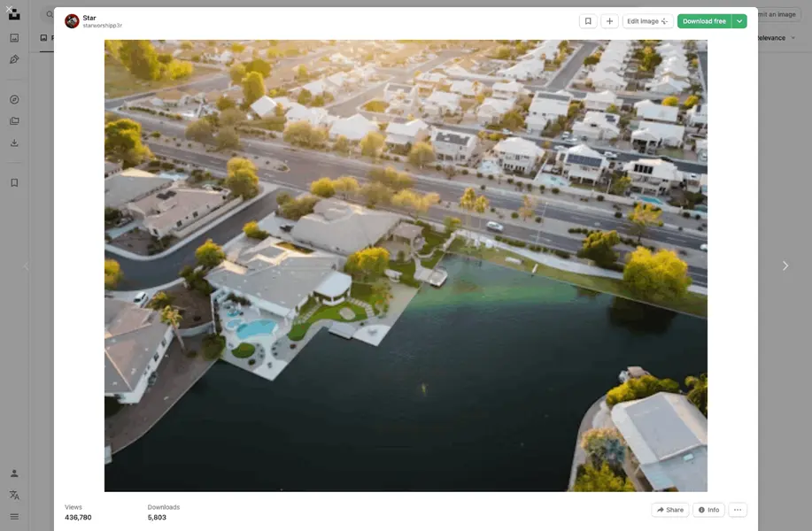Screen dimensions: 812x531
Task: Add this photo to a collection with plus
Action: (609, 21)
